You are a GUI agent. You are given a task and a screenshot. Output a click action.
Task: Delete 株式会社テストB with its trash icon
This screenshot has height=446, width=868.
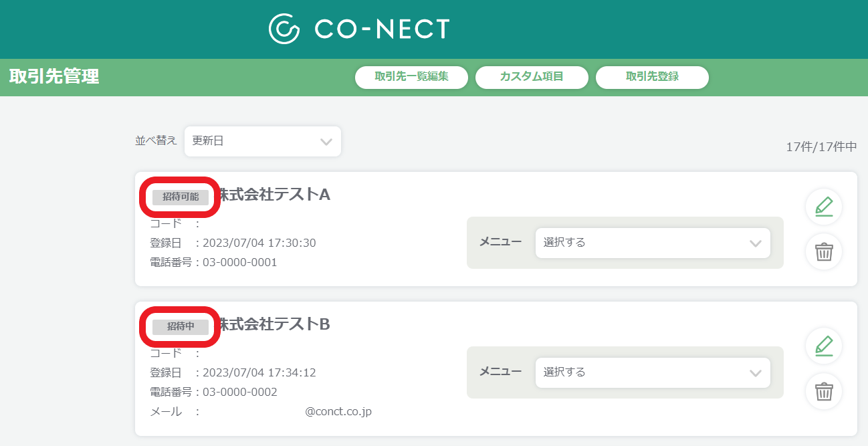click(x=824, y=391)
